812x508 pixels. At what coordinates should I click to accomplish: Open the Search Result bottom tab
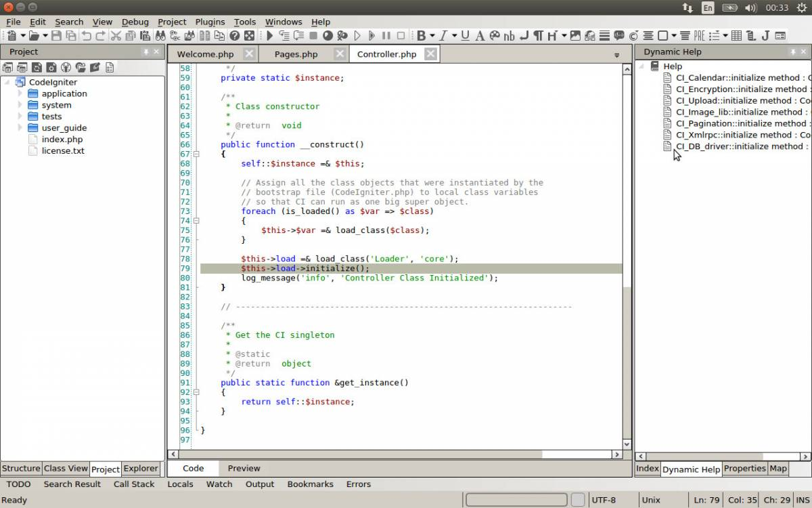72,484
